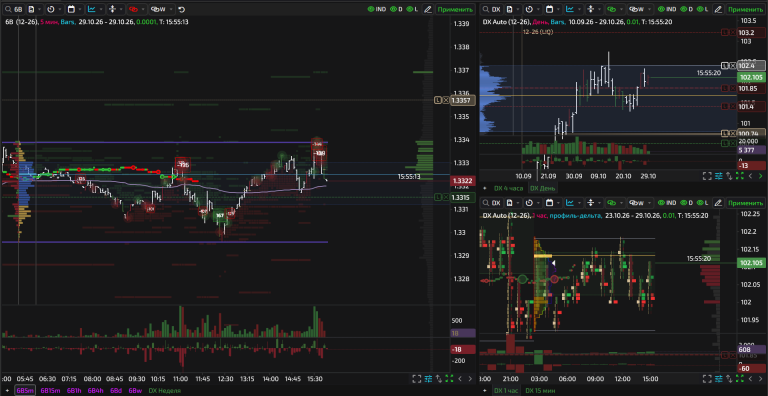This screenshot has width=768, height=396.
Task: Add new tab with plus beside 6B5m
Action: pos(7,391)
